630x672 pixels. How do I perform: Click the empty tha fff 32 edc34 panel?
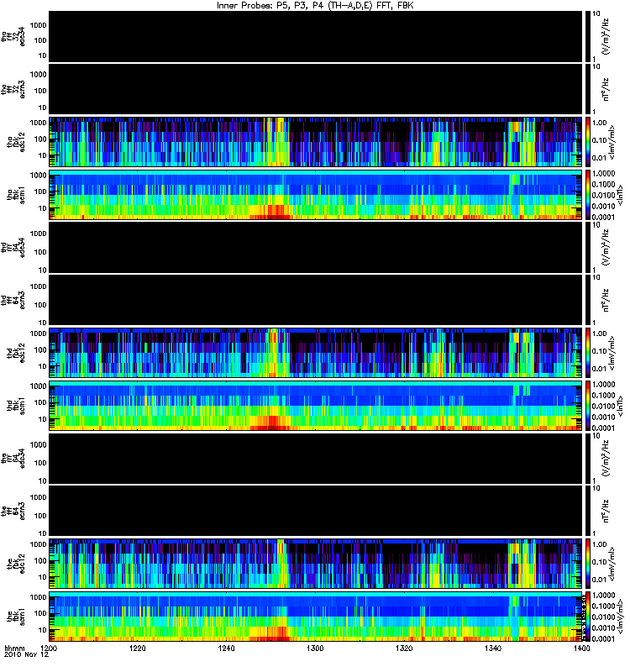tap(316, 36)
